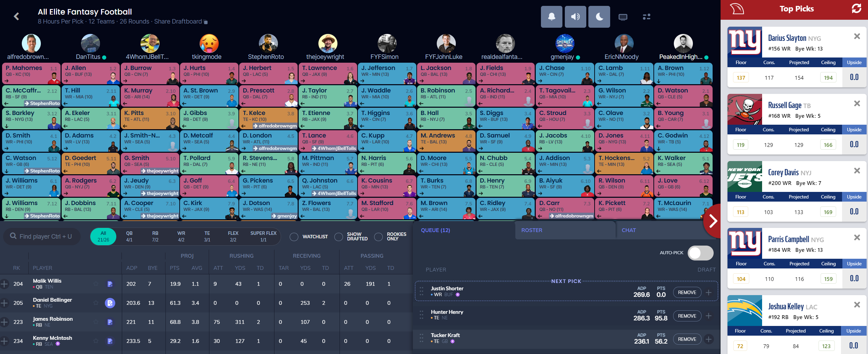The image size is (868, 354).
Task: Open P. Mahomes pick 1.1 card
Action: click(31, 73)
